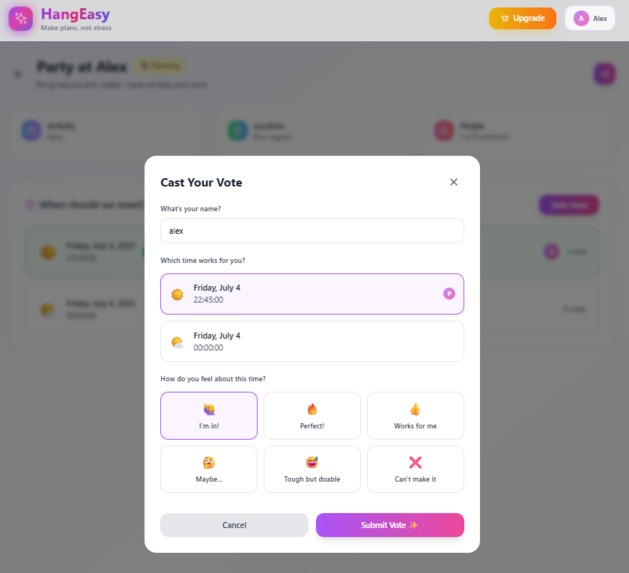Screen dimensions: 629x573
Task: Click the selected radio indicator on 22:45:00
Action: tap(449, 294)
